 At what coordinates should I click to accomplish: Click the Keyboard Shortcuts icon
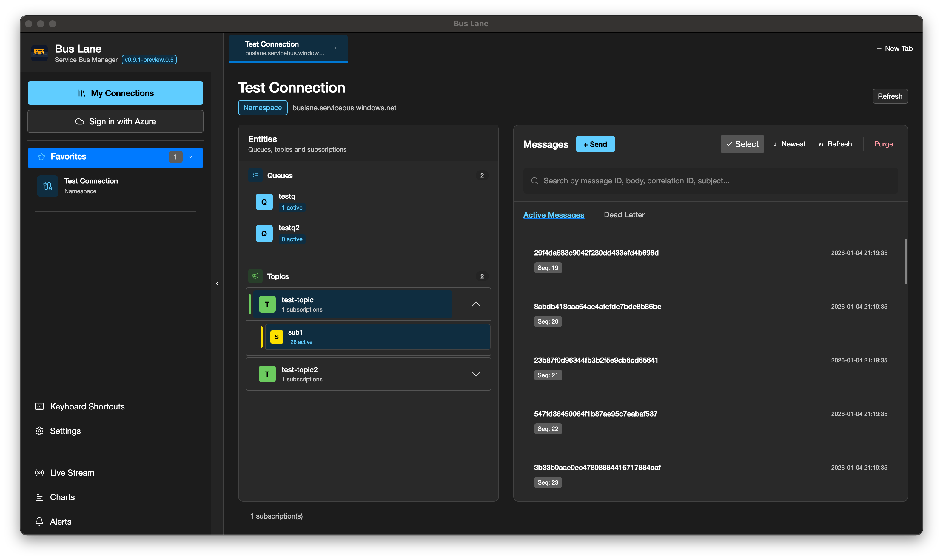tap(39, 406)
